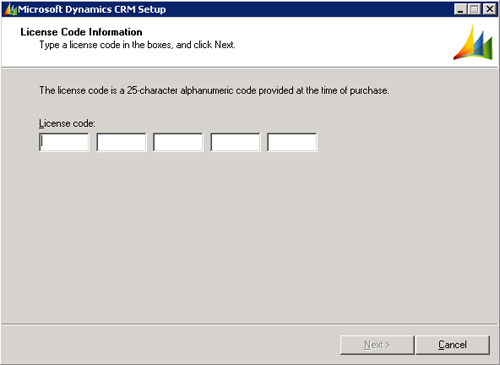Click the '25-character alphanumeric code' sentence

coord(214,90)
